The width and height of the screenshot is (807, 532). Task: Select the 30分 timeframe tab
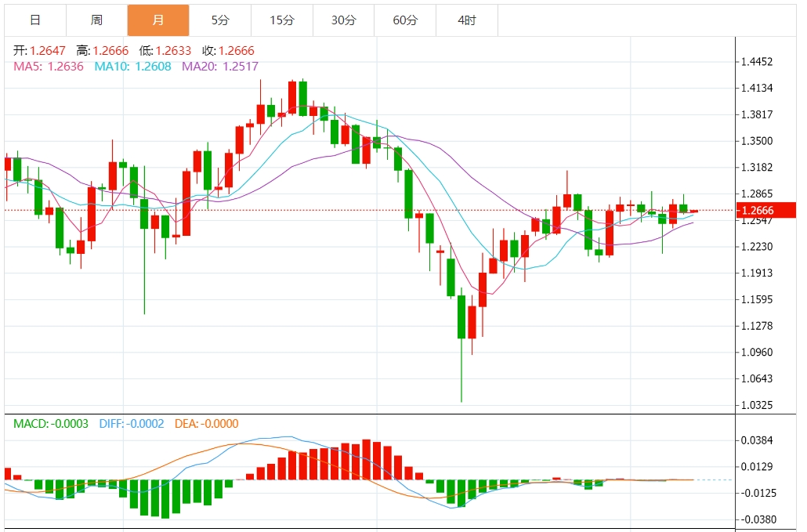pos(344,20)
